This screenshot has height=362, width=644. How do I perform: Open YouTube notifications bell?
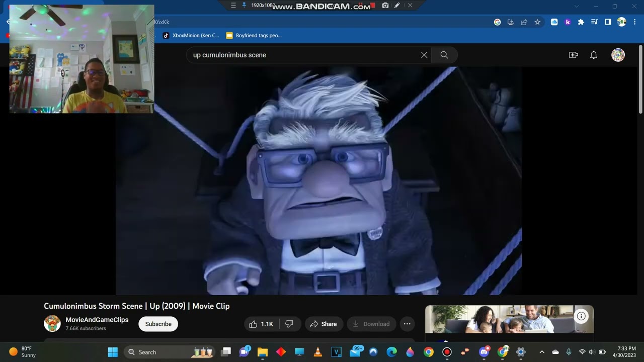click(x=594, y=55)
